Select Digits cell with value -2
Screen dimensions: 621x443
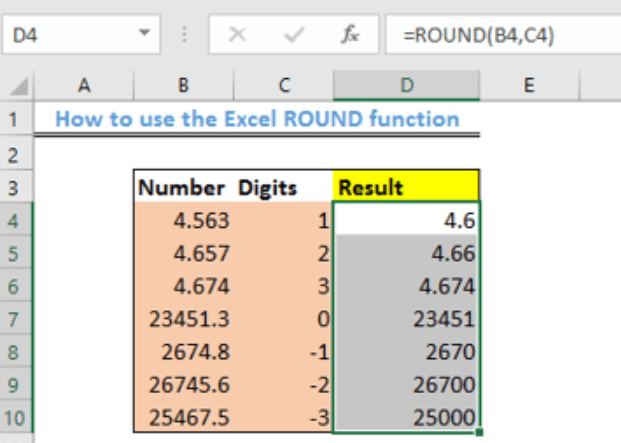pyautogui.click(x=283, y=384)
